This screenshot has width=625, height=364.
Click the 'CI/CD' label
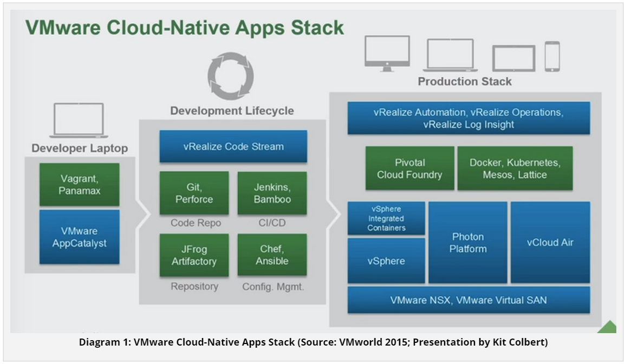272,223
